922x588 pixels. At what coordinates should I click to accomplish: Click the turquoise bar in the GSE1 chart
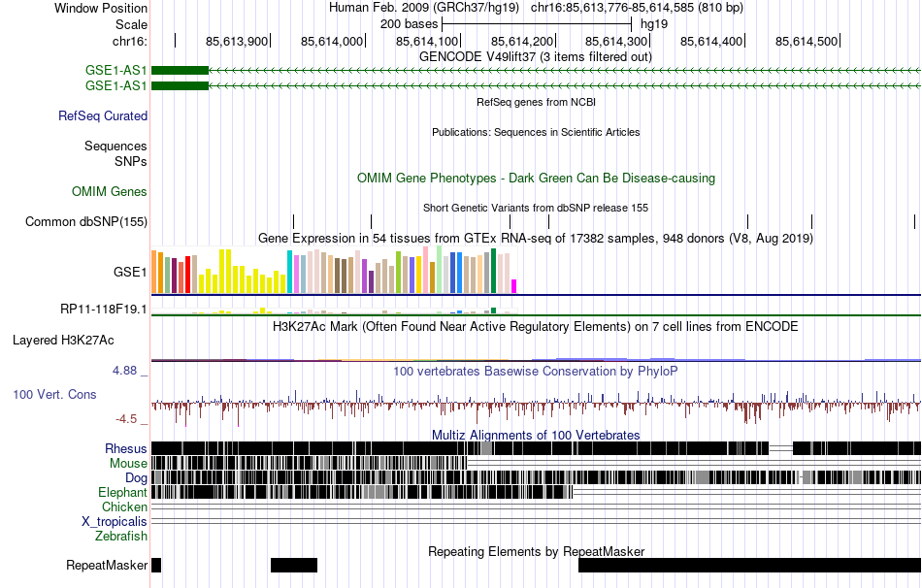289,272
